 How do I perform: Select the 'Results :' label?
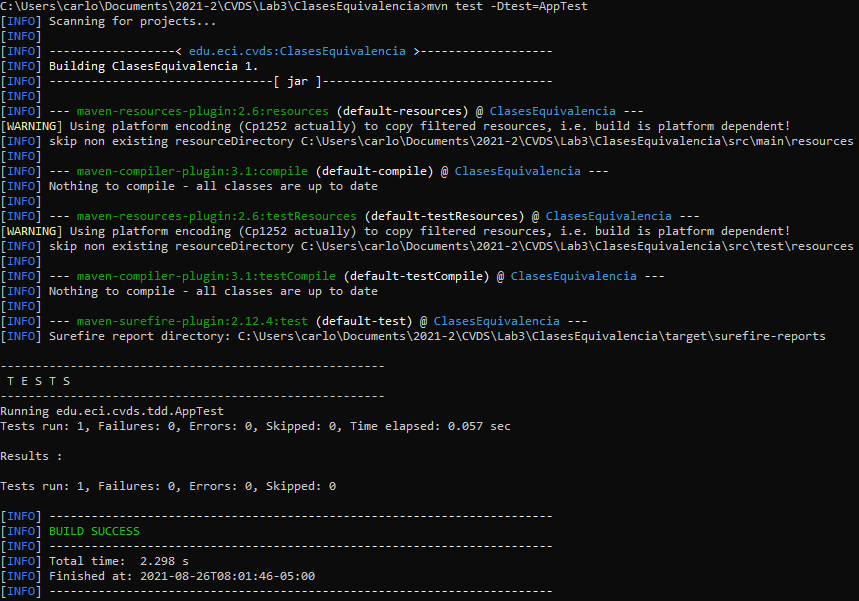31,456
